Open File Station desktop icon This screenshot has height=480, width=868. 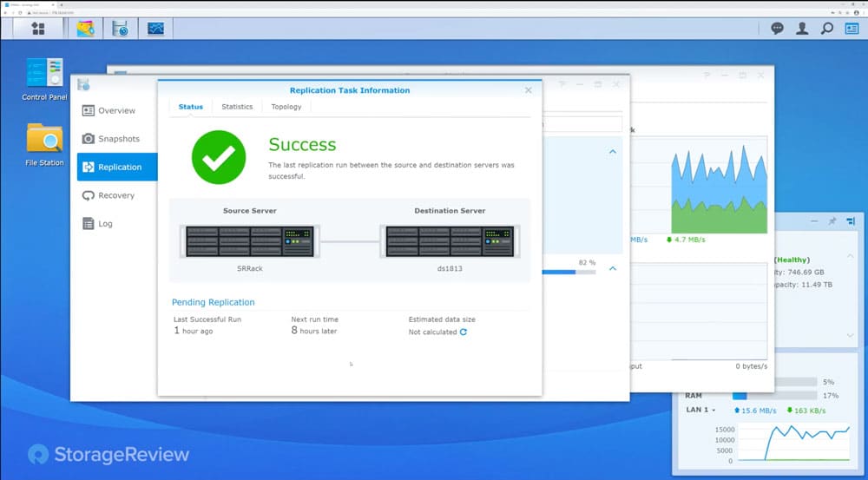(44, 144)
